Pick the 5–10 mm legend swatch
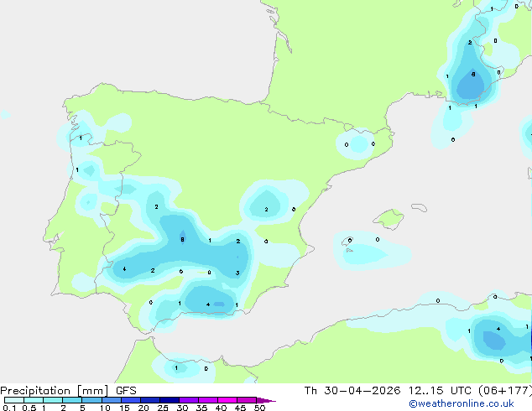 pyautogui.click(x=91, y=400)
